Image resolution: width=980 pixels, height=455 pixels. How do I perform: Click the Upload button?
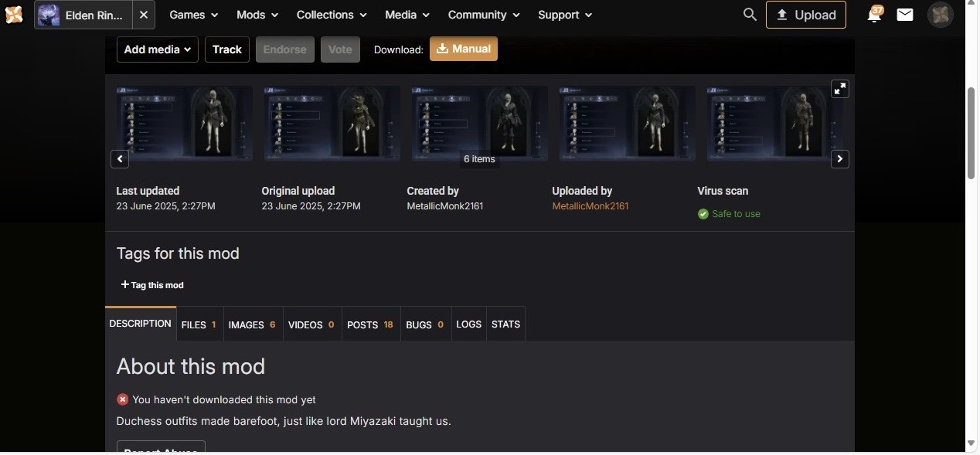click(x=806, y=15)
